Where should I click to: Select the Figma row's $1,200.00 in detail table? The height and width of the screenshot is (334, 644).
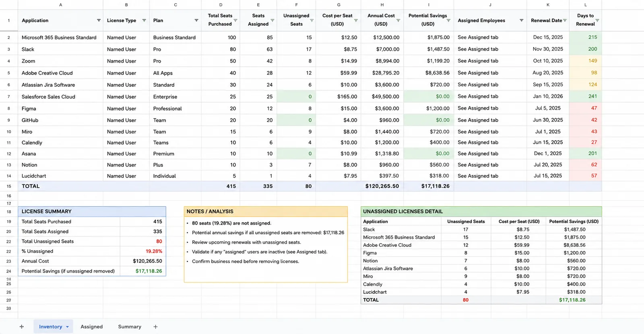[574, 253]
